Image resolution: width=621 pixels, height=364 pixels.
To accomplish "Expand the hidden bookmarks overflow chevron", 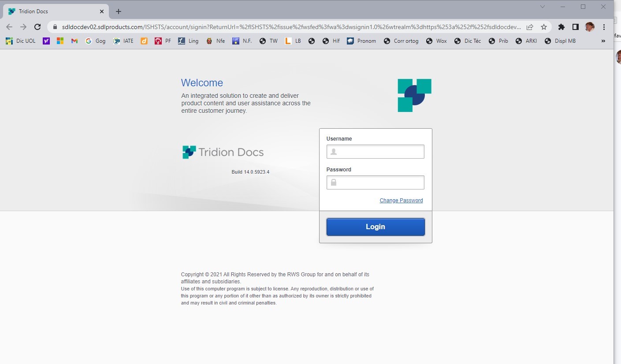I will click(603, 41).
